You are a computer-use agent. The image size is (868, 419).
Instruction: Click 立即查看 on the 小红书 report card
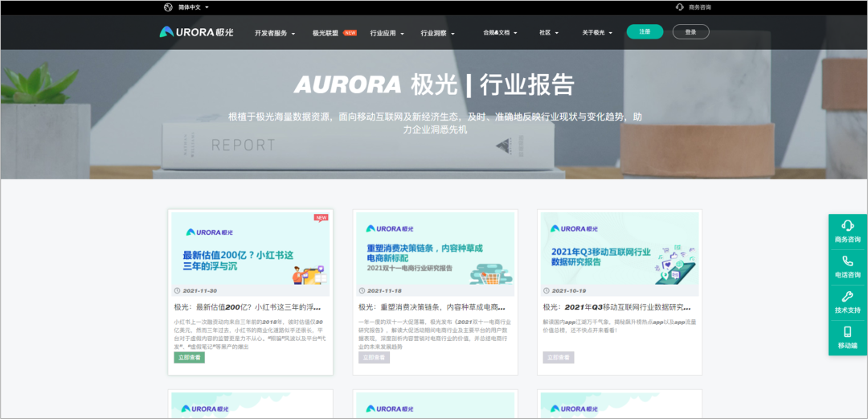190,357
